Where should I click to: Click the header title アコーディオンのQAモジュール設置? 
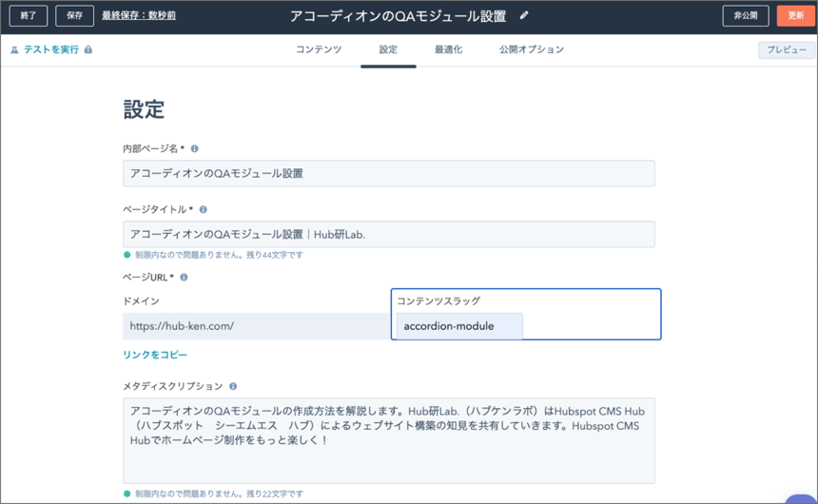(x=398, y=16)
